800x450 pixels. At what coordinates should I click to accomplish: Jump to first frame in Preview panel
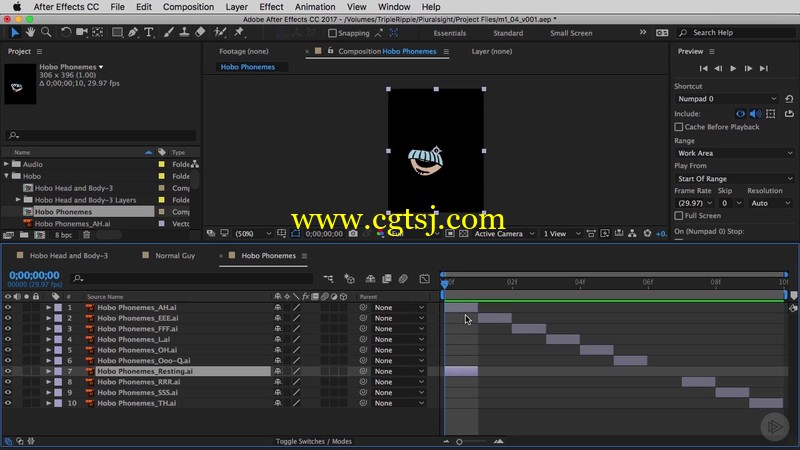tap(703, 68)
